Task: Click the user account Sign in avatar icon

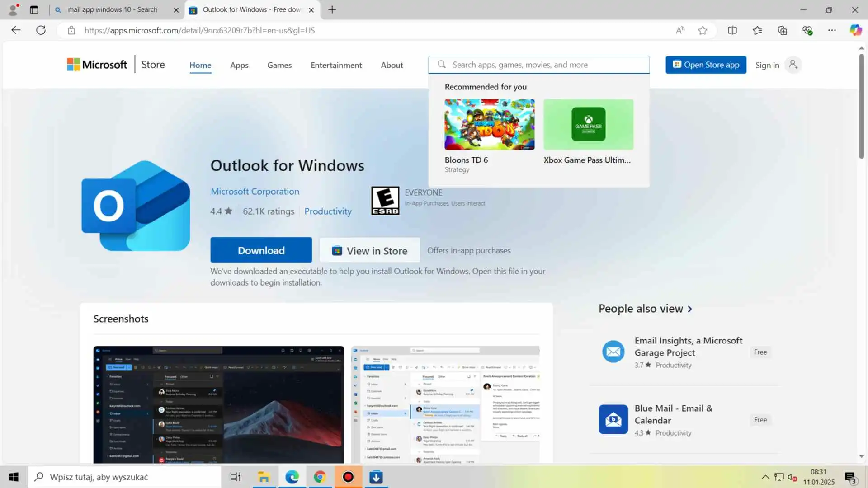Action: coord(793,65)
